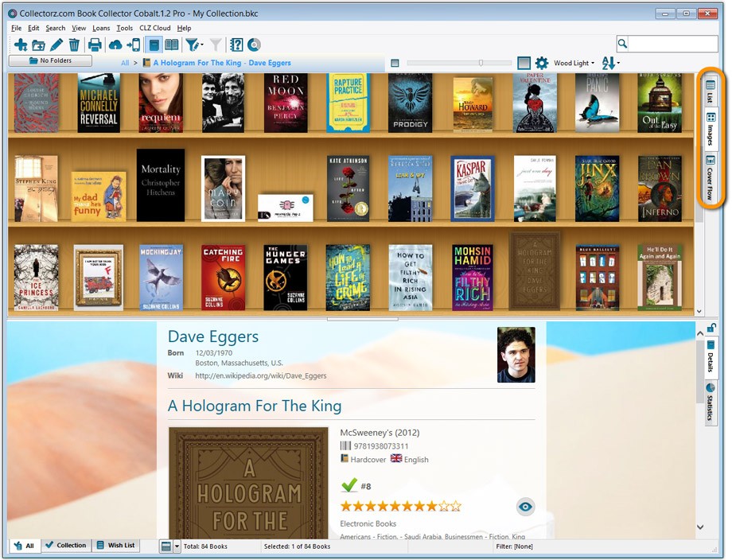
Task: Click the printer icon
Action: click(x=95, y=45)
